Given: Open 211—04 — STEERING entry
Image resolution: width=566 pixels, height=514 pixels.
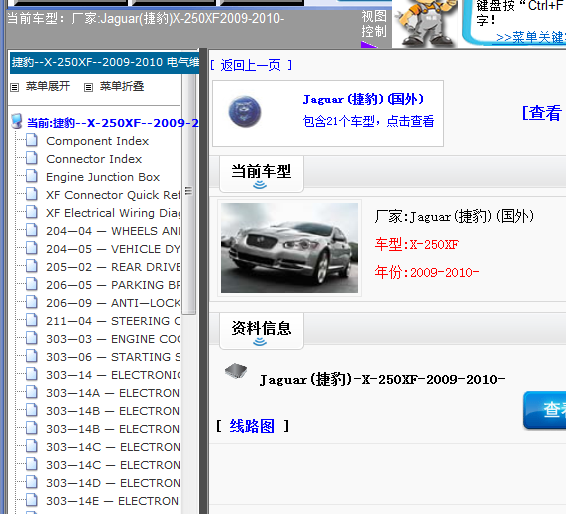Looking at the screenshot, I should [x=113, y=321].
